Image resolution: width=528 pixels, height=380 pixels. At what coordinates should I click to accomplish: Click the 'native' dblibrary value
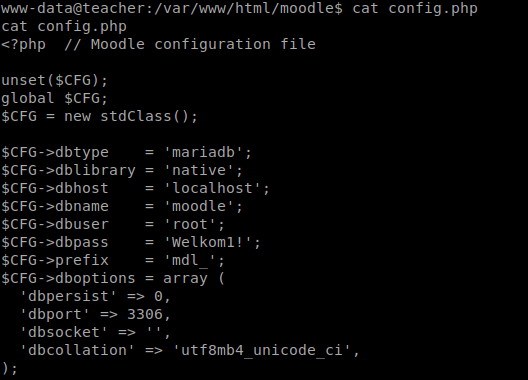(199, 170)
